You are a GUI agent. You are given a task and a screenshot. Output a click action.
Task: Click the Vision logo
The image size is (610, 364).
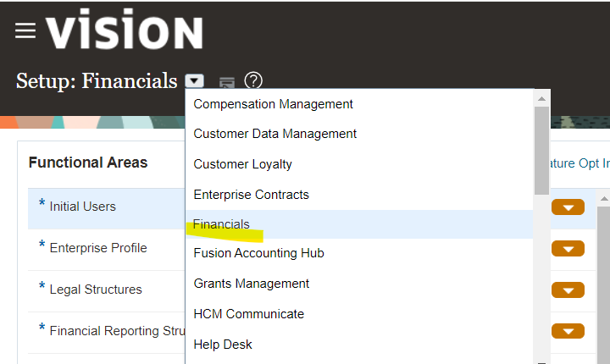click(x=125, y=30)
